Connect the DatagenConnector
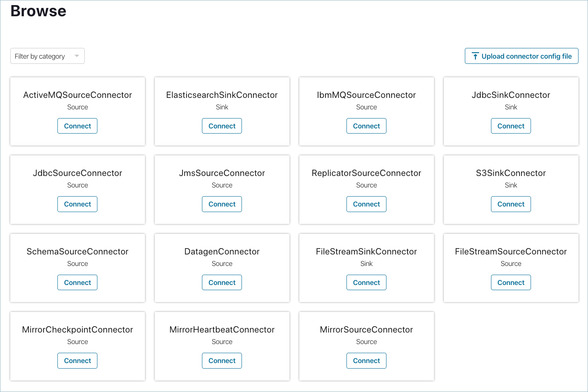 click(x=222, y=283)
